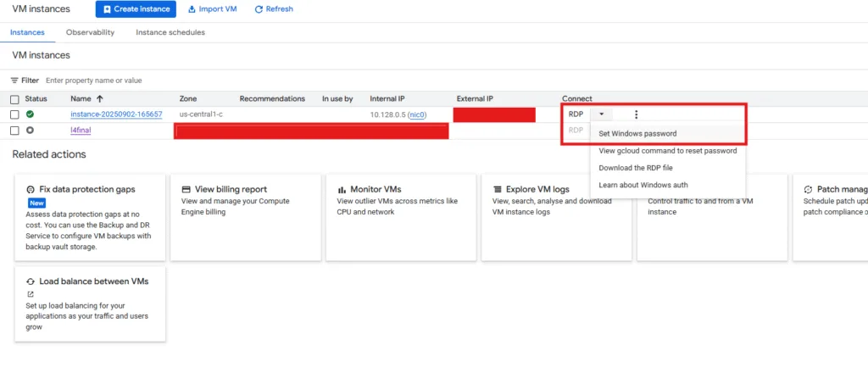Screen dimensions: 868x390
Task: Click the external link icon on load balance card
Action: click(31, 294)
